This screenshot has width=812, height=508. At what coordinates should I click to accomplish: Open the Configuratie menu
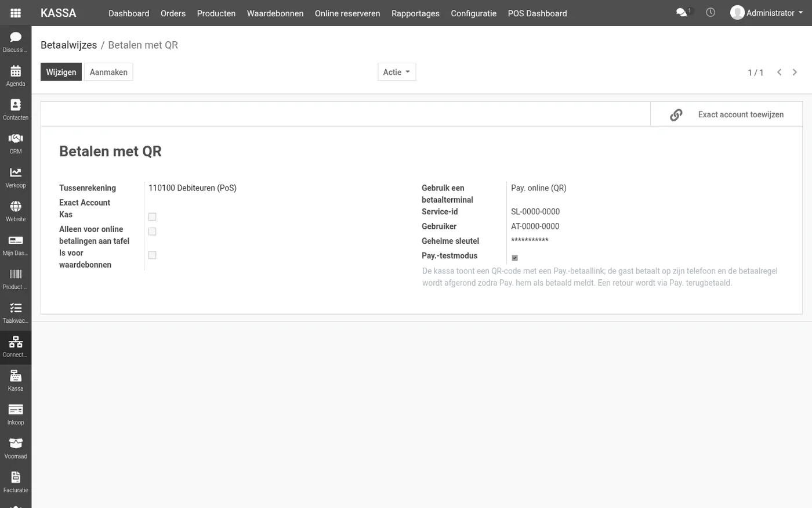pos(473,13)
